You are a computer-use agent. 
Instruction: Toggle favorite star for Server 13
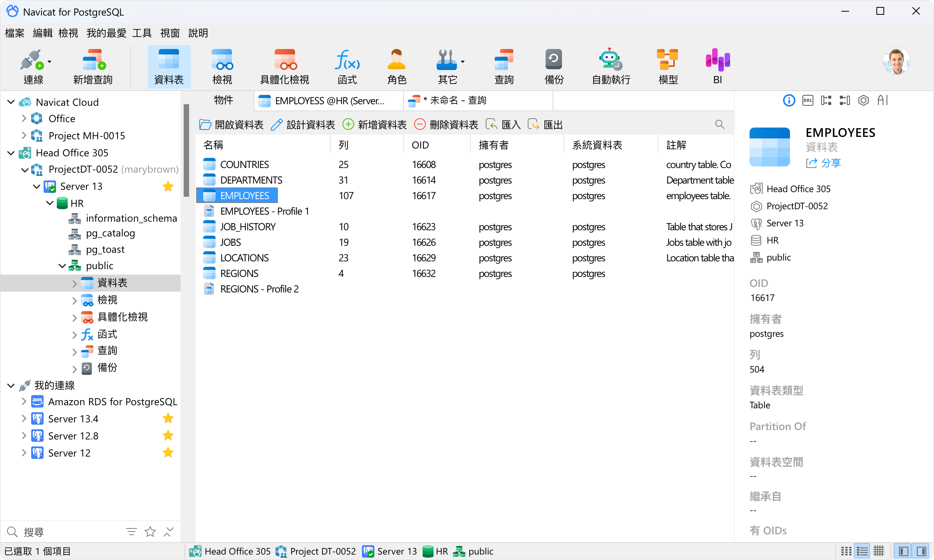click(168, 186)
